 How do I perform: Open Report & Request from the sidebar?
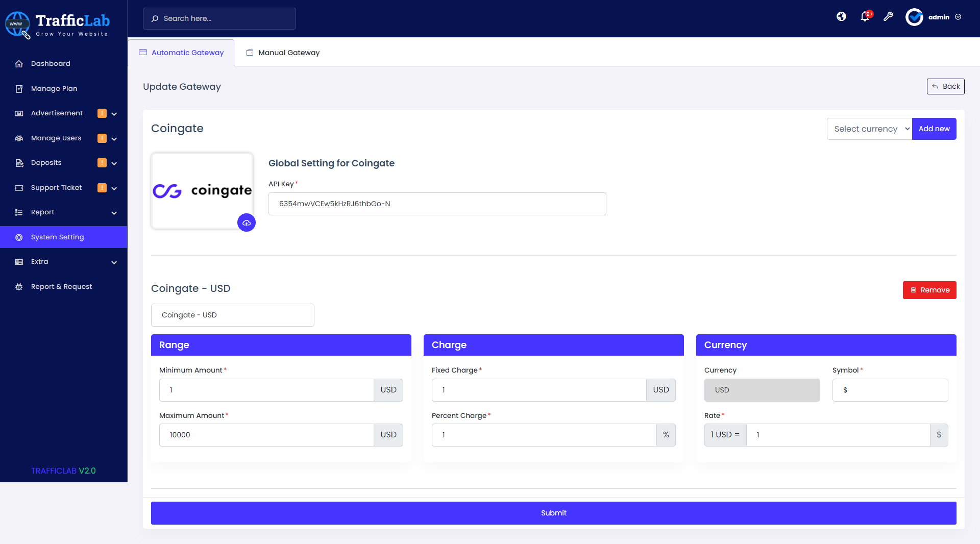coord(61,286)
